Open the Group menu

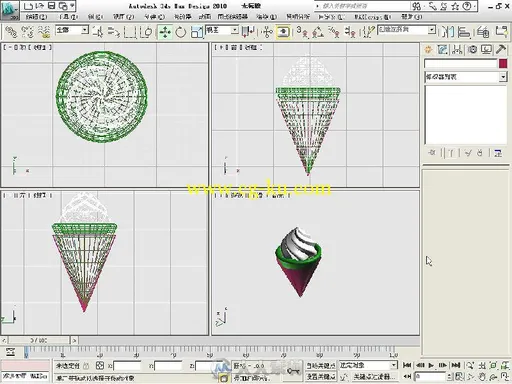click(95, 16)
